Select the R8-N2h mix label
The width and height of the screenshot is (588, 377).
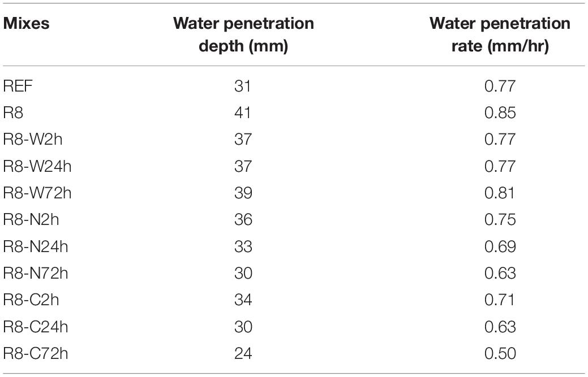31,219
